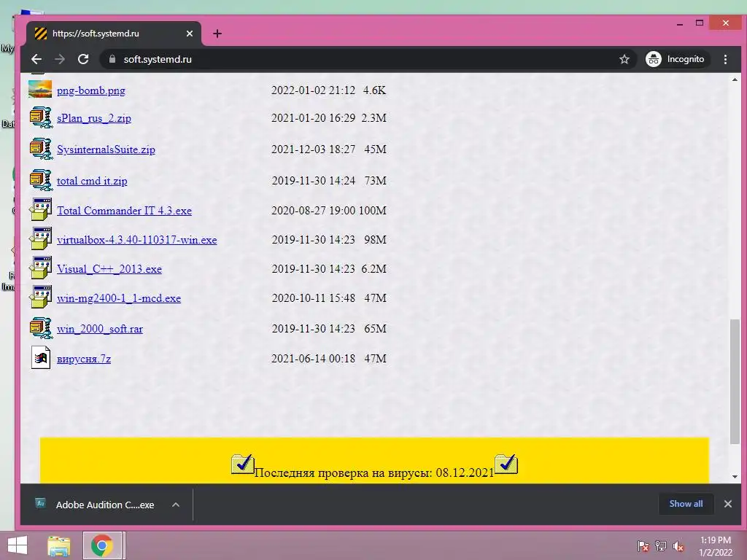
Task: Click the date 2020-10-11 15:48 of win-mg2400
Action: [x=313, y=297]
